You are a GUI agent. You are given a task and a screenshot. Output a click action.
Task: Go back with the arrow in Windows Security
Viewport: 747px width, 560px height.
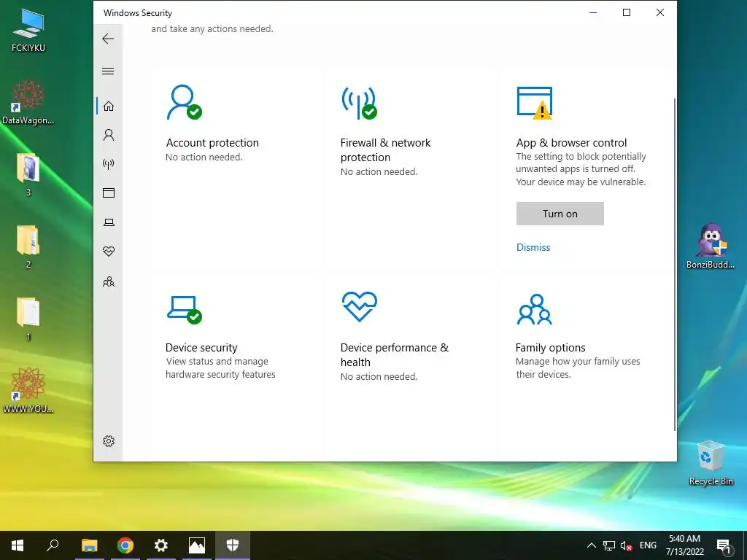(x=108, y=39)
